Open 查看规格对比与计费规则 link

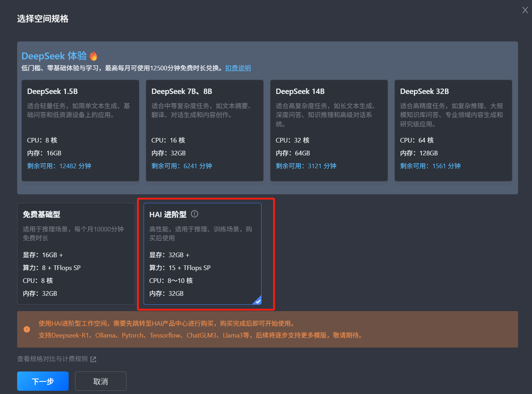[x=53, y=359]
